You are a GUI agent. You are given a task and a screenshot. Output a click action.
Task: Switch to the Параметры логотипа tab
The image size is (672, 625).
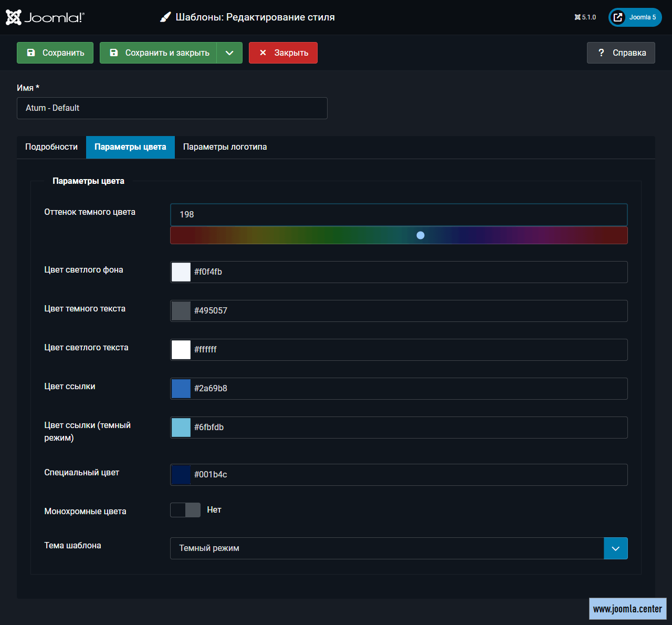(225, 147)
